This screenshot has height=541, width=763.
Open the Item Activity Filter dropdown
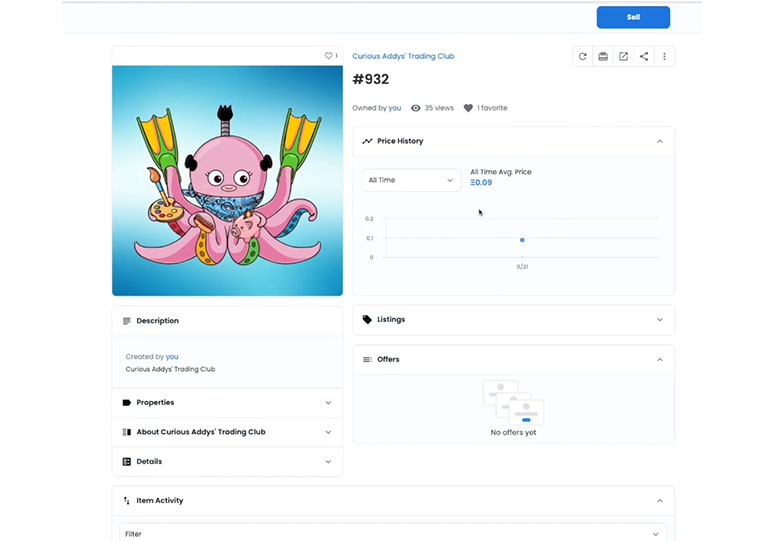pyautogui.click(x=393, y=534)
